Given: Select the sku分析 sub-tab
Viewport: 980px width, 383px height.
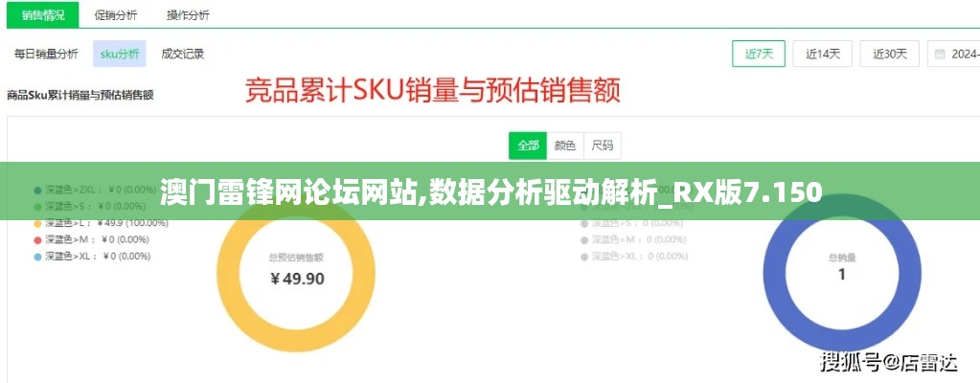Looking at the screenshot, I should pos(120,54).
